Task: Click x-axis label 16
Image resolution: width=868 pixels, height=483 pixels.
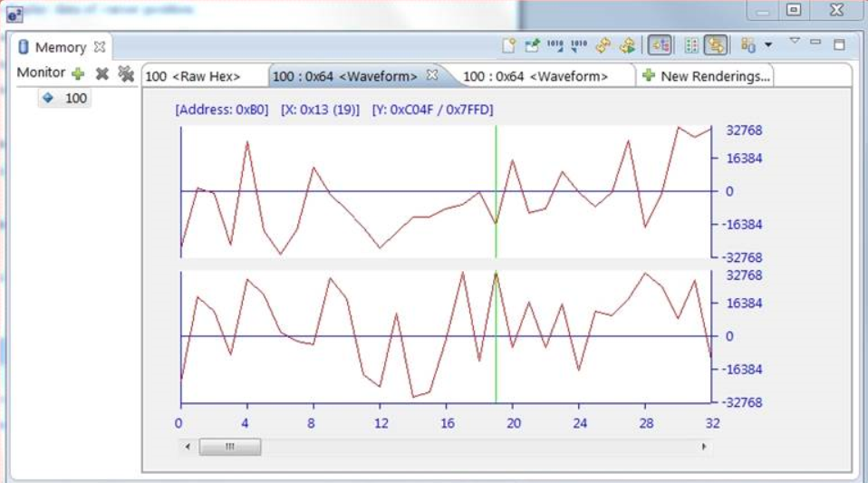Action: pos(448,423)
